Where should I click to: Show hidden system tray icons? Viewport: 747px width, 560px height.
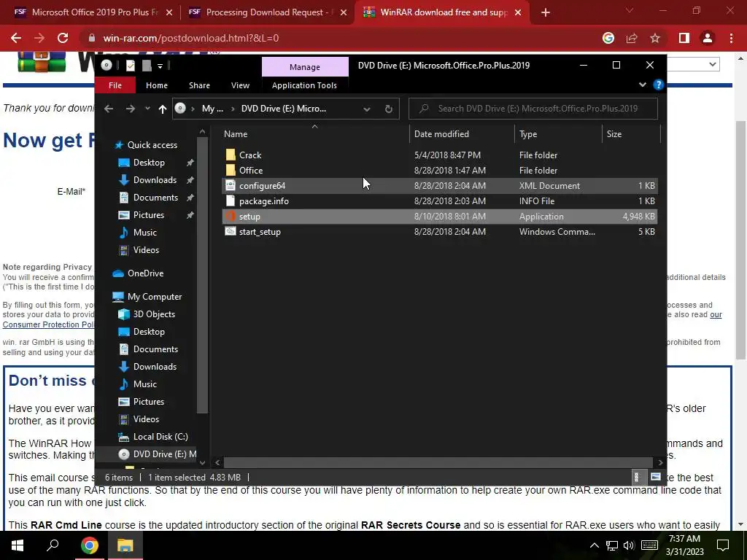pos(594,545)
